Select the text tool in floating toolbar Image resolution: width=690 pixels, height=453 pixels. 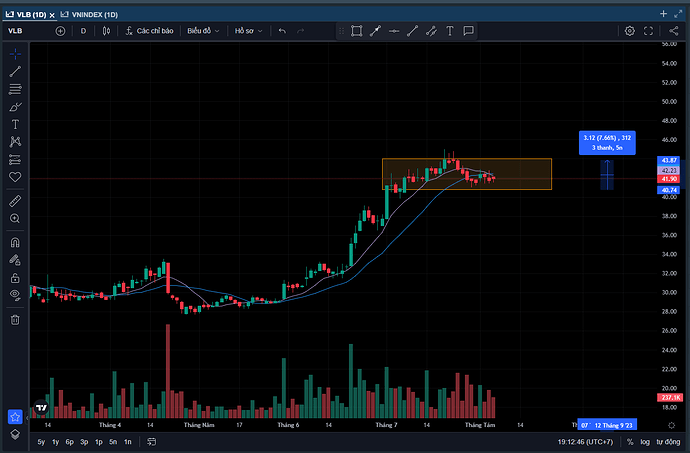click(x=450, y=31)
